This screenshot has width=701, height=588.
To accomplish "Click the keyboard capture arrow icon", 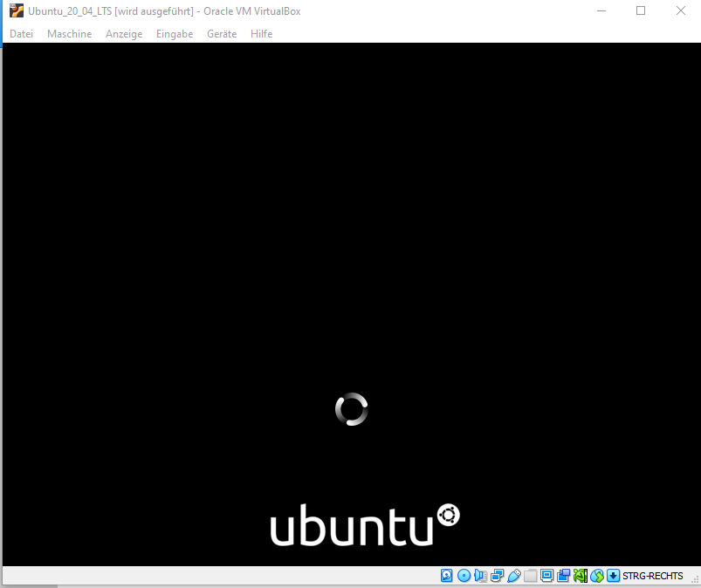I will coord(614,576).
